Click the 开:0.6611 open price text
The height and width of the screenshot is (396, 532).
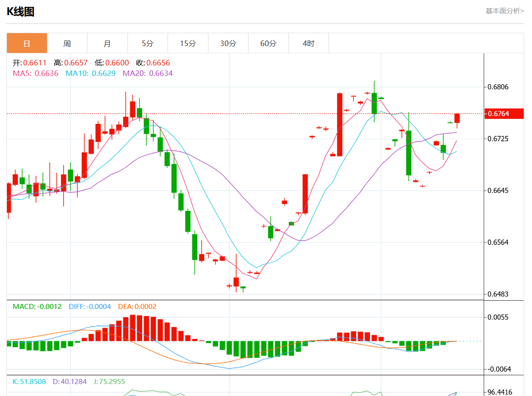29,63
